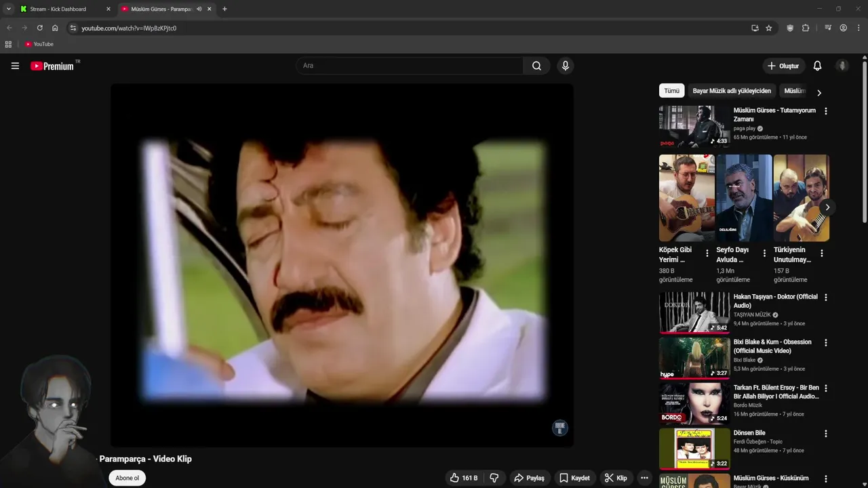Start voice search with microphone icon
The height and width of the screenshot is (488, 868).
coord(565,66)
